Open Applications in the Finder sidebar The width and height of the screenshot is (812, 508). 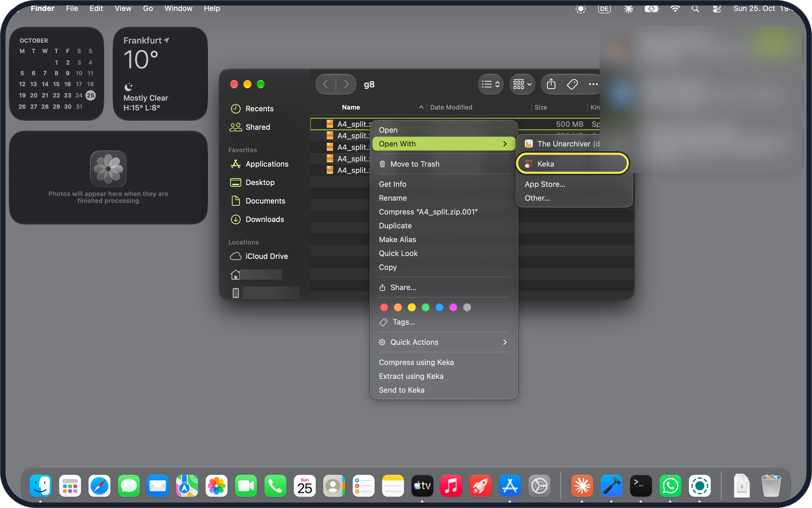[259, 164]
